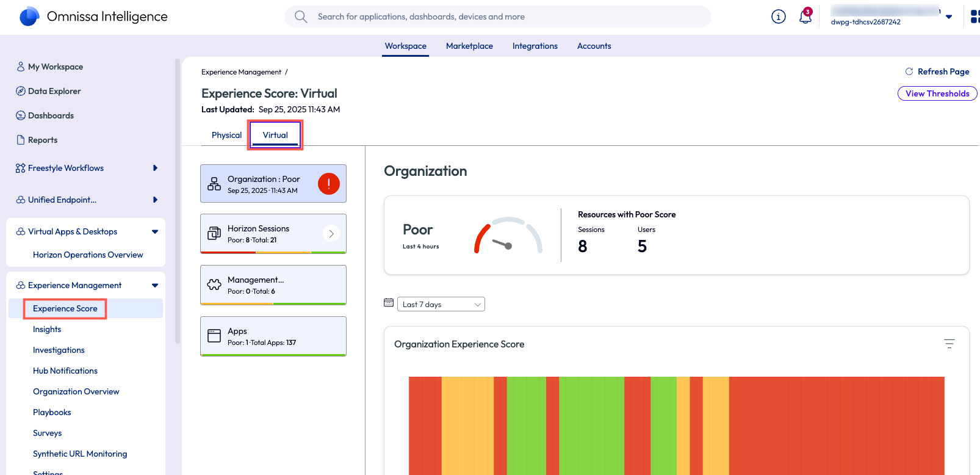Click the red Organization Poor alert icon
980x475 pixels.
pyautogui.click(x=328, y=183)
